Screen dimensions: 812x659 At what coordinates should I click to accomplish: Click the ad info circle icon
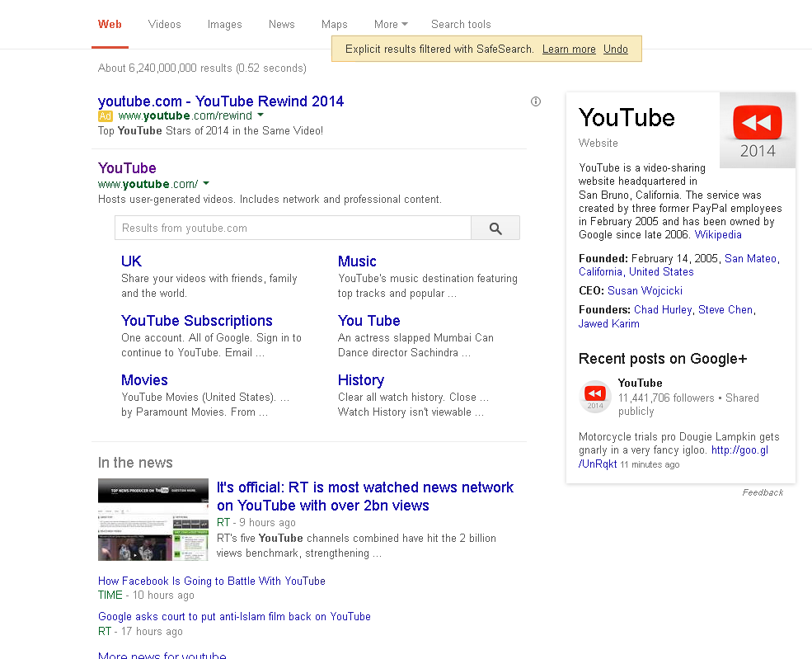pyautogui.click(x=536, y=101)
